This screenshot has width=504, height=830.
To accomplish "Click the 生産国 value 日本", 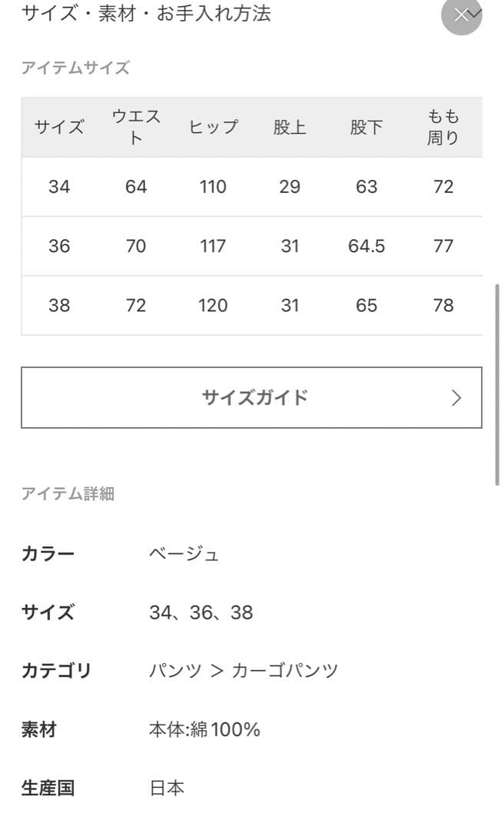I will 167,788.
